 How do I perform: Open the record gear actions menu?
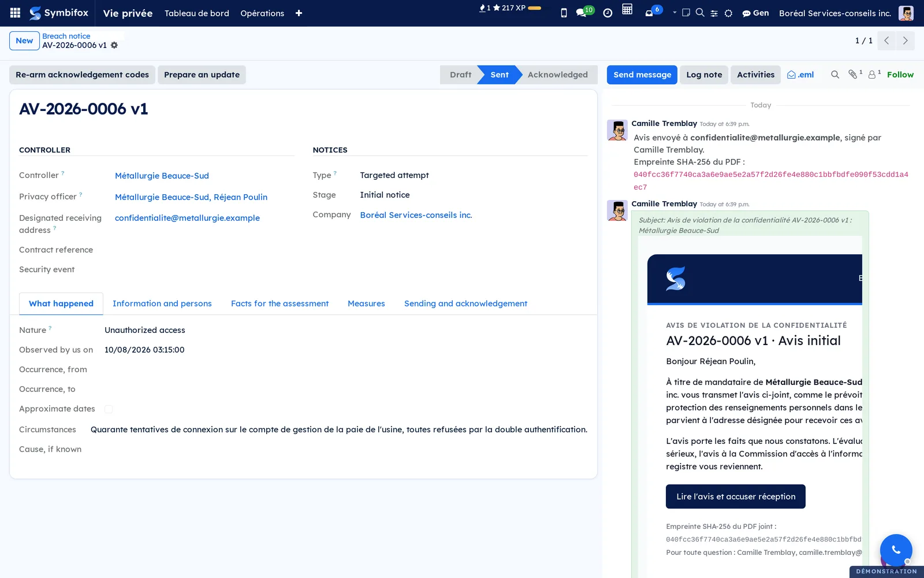point(114,45)
